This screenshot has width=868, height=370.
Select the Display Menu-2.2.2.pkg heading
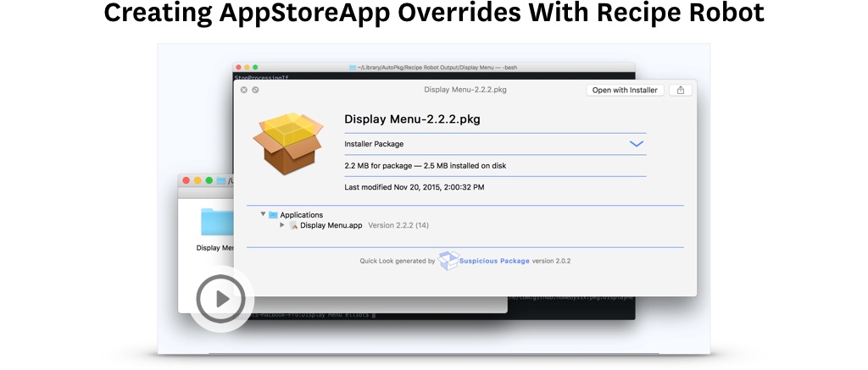[413, 119]
